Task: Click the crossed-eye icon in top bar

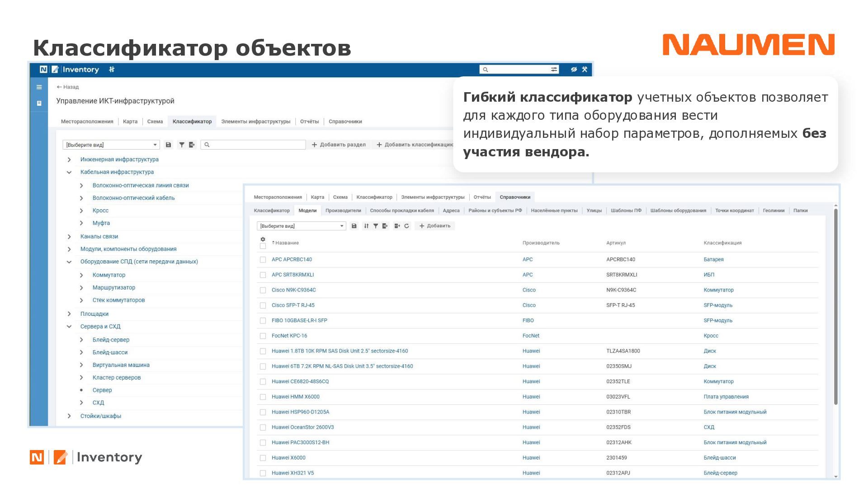Action: coord(574,69)
